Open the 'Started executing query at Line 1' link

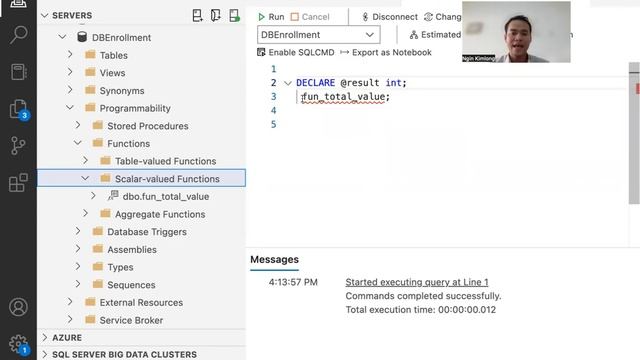tap(417, 282)
